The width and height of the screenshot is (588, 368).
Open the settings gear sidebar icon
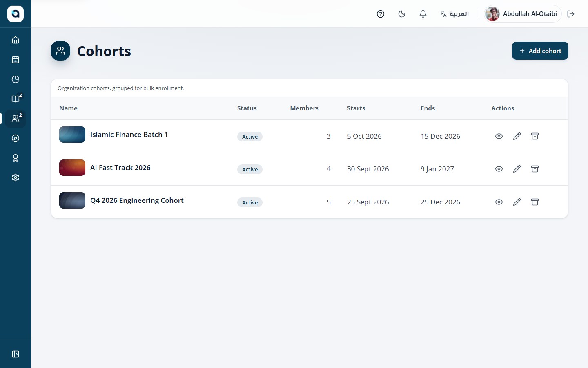(x=16, y=177)
